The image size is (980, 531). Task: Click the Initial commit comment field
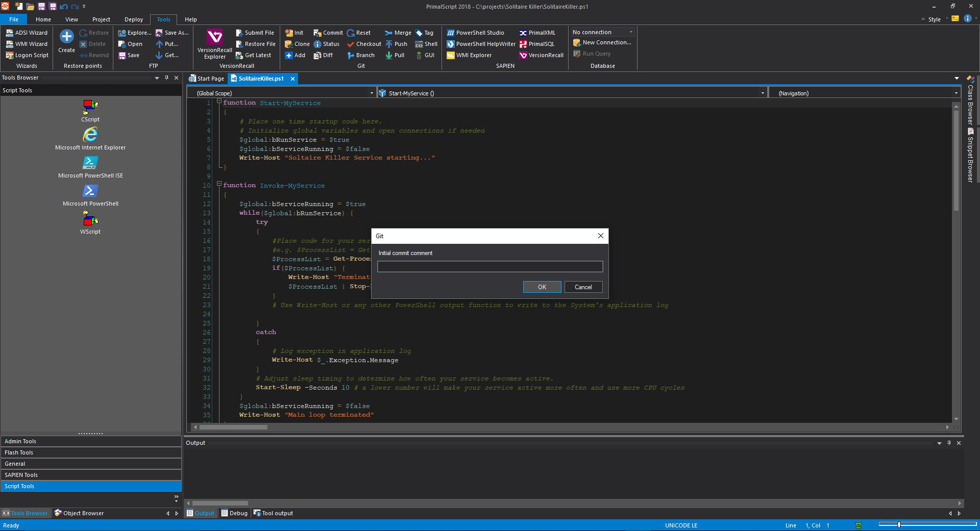pyautogui.click(x=490, y=267)
